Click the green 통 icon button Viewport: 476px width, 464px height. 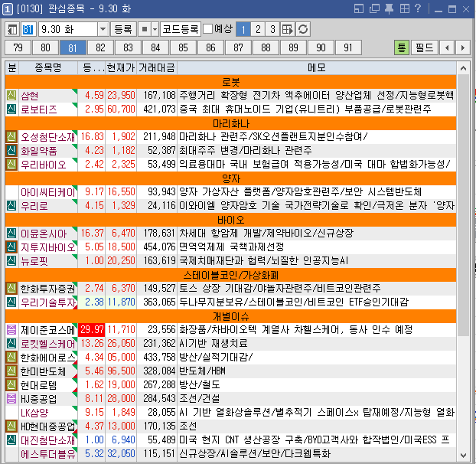coord(400,47)
